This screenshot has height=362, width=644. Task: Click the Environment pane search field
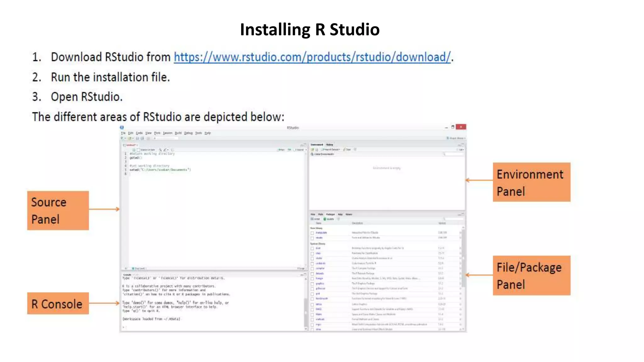point(453,154)
